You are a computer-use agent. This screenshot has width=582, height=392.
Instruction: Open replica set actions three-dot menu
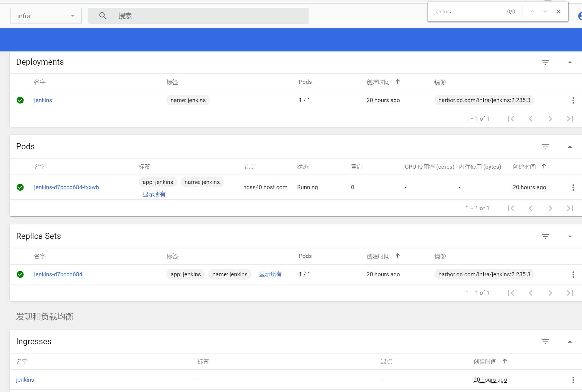coord(573,274)
